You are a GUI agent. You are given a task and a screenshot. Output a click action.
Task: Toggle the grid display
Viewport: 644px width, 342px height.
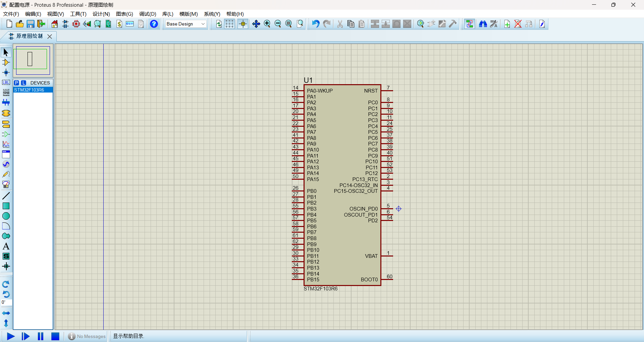[229, 24]
